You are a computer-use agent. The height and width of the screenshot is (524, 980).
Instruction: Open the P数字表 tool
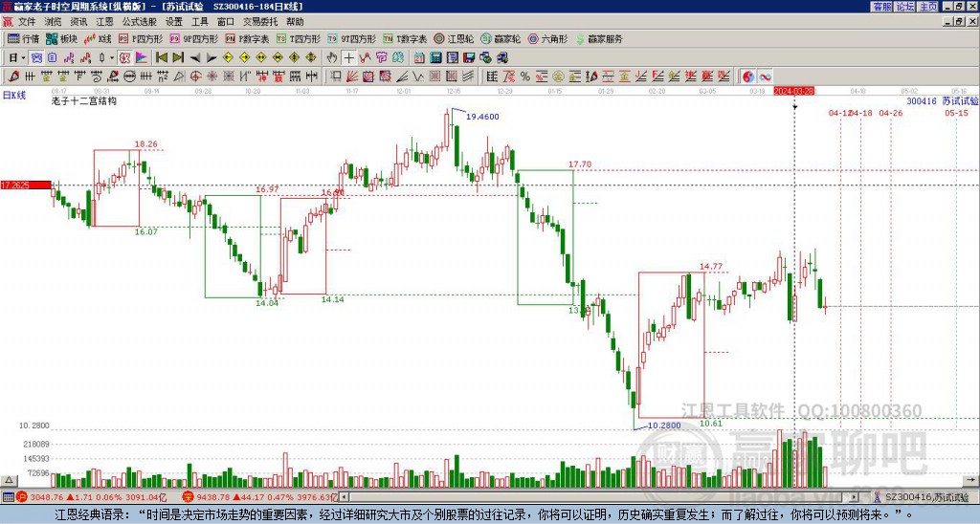tap(247, 38)
